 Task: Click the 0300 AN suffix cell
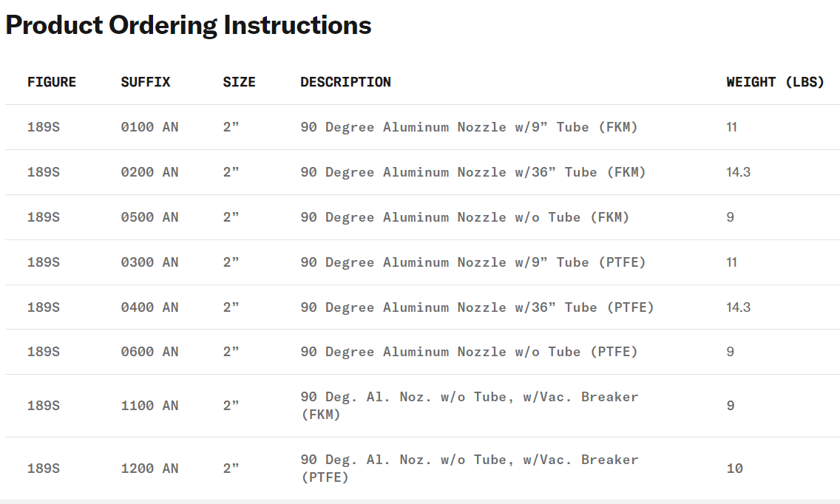(x=149, y=262)
